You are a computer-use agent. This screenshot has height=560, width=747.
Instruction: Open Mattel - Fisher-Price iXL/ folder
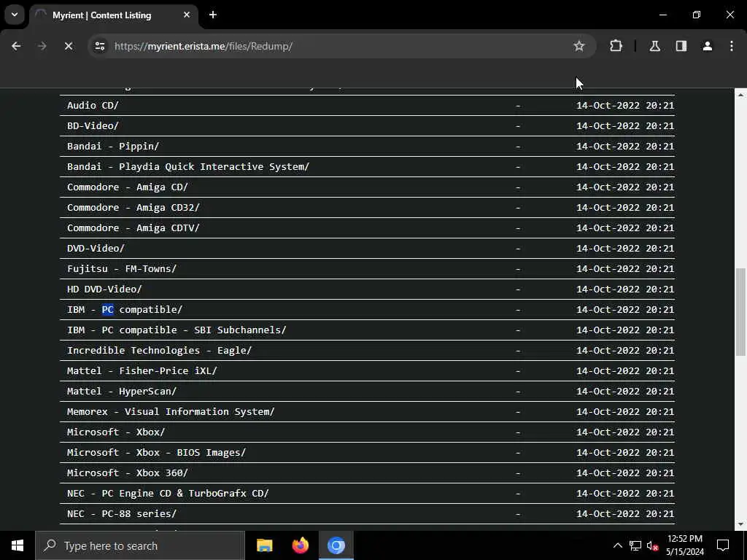142,371
